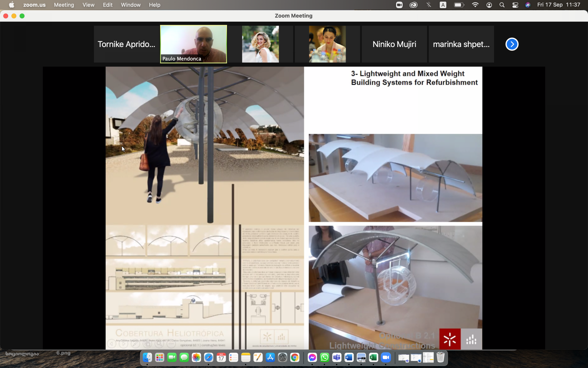Open Preview app in the dock
This screenshot has height=368, width=588.
[361, 357]
